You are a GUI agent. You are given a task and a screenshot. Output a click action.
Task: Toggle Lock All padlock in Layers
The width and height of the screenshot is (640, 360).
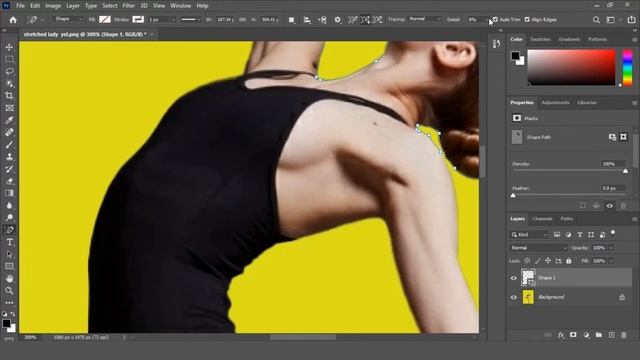tap(569, 261)
